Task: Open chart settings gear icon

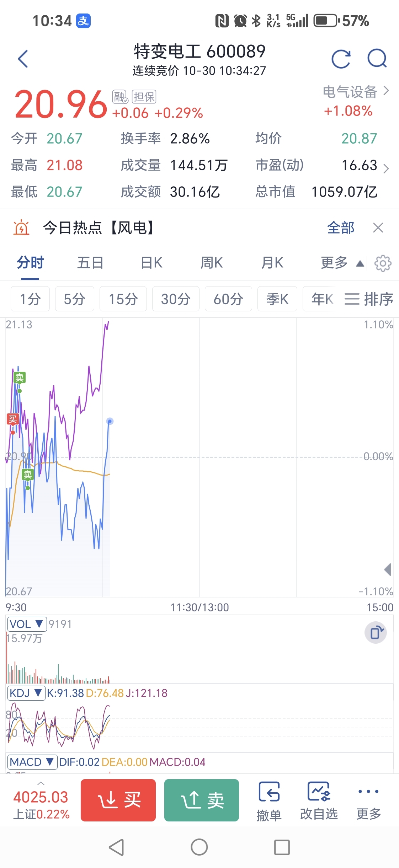Action: (x=383, y=263)
